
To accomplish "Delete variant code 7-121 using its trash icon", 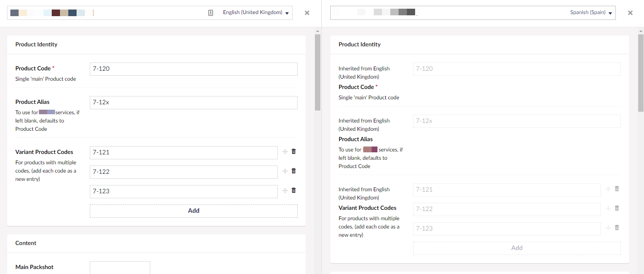I will pyautogui.click(x=293, y=151).
